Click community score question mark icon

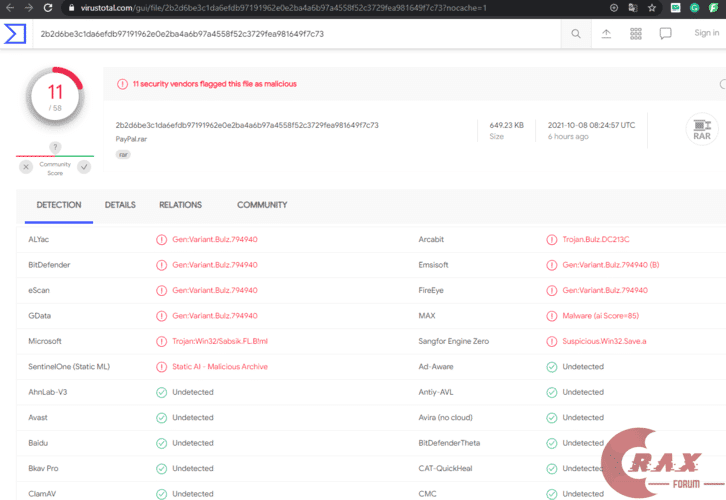(55, 147)
